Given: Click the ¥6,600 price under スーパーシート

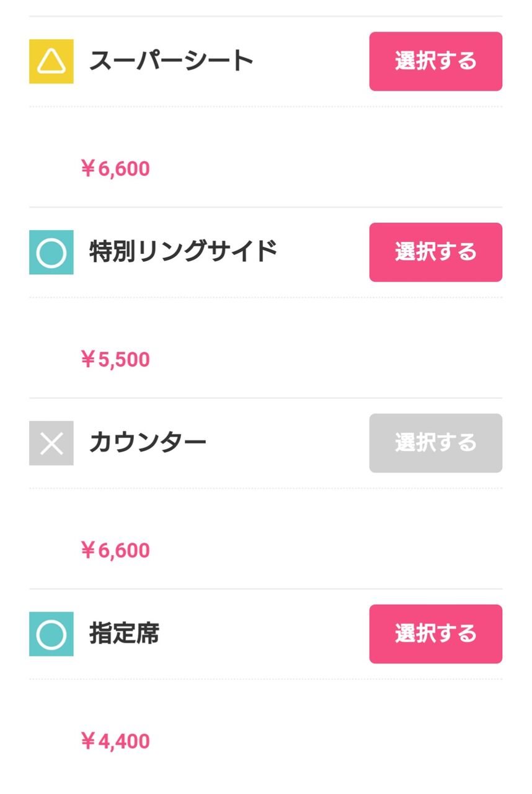Looking at the screenshot, I should point(115,169).
